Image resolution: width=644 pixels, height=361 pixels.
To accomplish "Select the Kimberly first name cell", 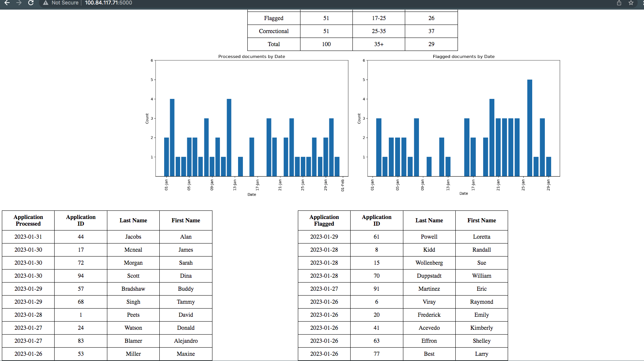I will point(481,328).
